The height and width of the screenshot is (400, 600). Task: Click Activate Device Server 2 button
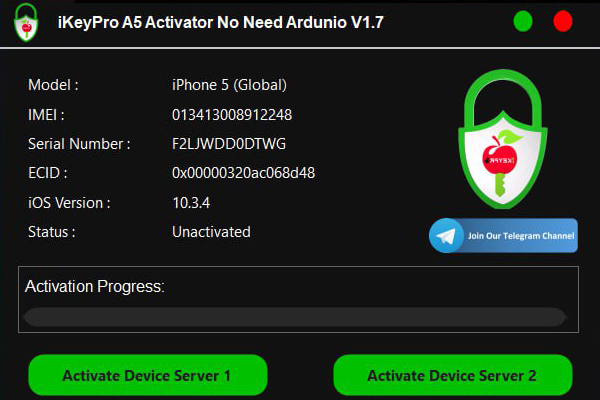pyautogui.click(x=453, y=375)
